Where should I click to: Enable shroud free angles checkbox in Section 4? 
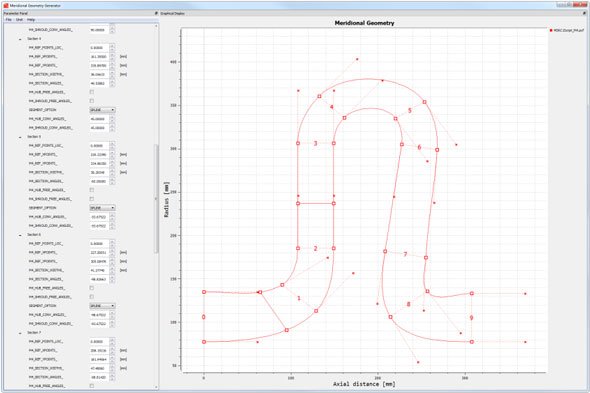coord(92,101)
